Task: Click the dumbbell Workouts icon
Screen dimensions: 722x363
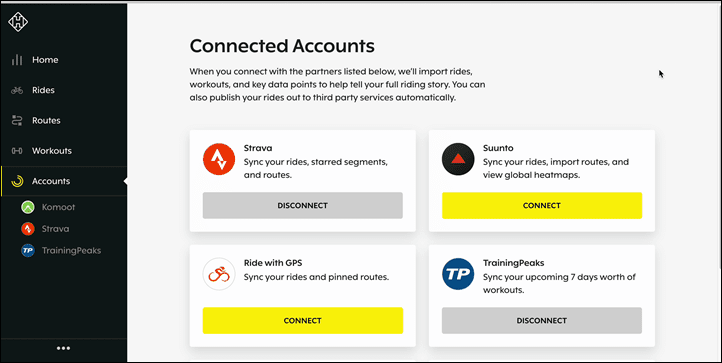Action: pos(17,151)
